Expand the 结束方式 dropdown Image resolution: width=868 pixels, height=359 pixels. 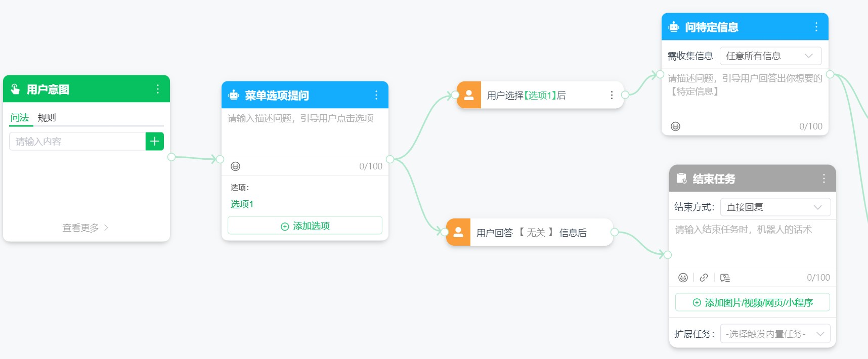[x=775, y=207]
